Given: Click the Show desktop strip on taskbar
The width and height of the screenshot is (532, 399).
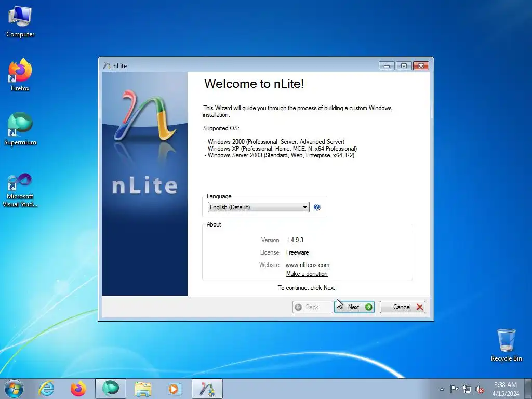Looking at the screenshot, I should pos(528,389).
